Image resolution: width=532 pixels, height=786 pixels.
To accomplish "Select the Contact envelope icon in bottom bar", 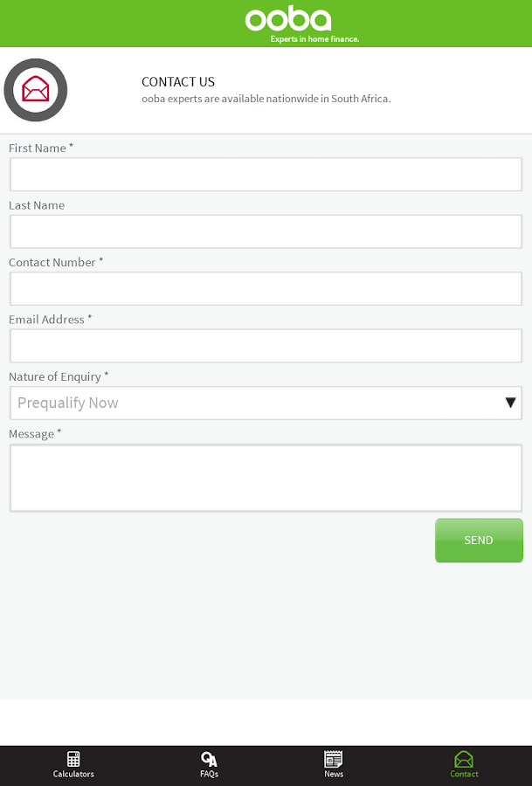I will (464, 759).
